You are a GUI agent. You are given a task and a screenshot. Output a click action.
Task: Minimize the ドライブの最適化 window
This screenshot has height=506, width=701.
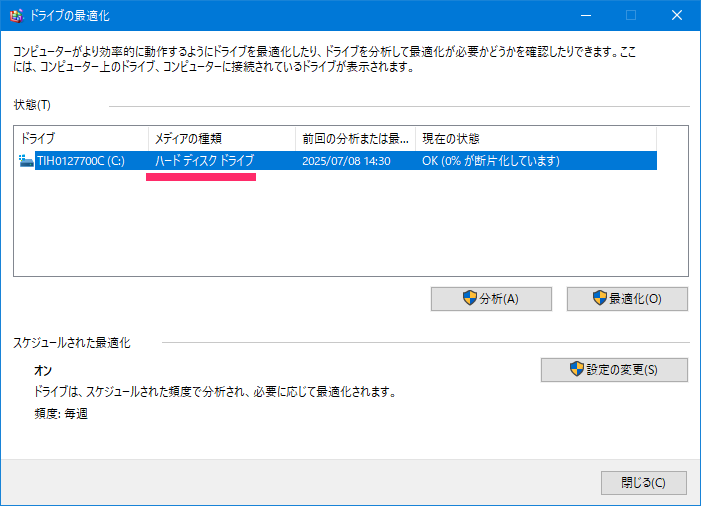(x=586, y=15)
